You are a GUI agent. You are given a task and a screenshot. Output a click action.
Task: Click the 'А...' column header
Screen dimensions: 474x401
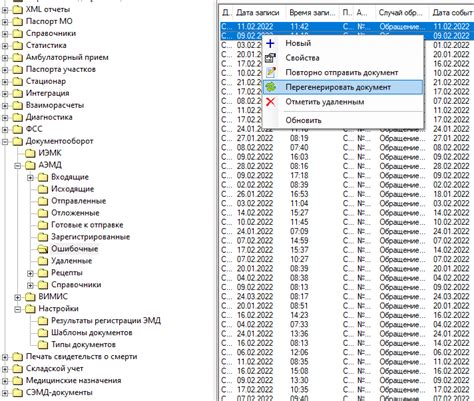364,13
